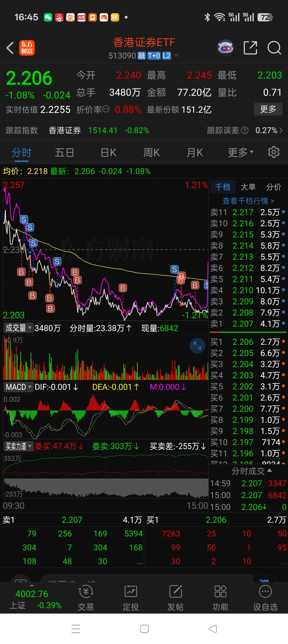Open tracking error 0.27% details chevron
Viewport: 288px width, 644px height.
pos(281,130)
